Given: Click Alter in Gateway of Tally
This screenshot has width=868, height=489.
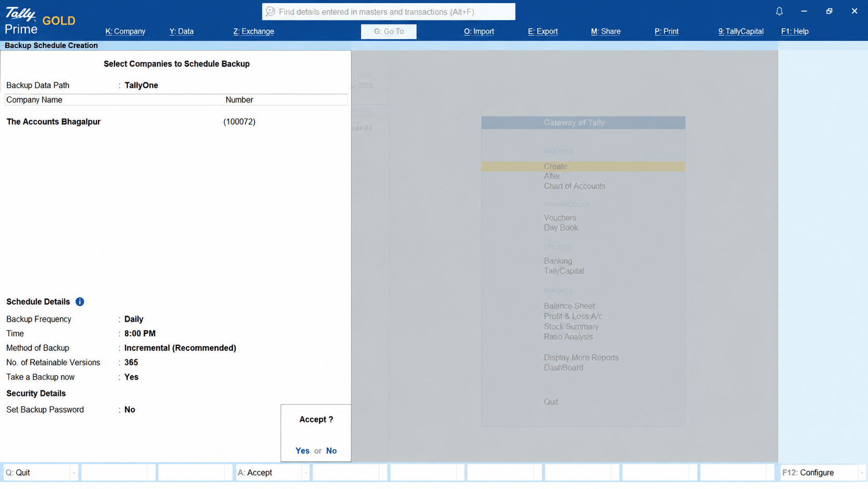Looking at the screenshot, I should pos(552,176).
